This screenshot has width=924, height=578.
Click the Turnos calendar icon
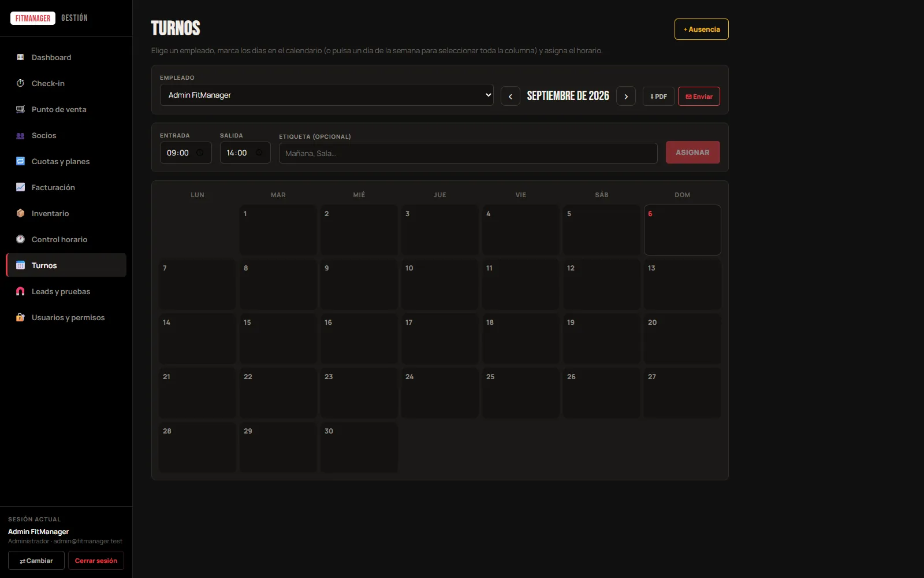pos(20,265)
